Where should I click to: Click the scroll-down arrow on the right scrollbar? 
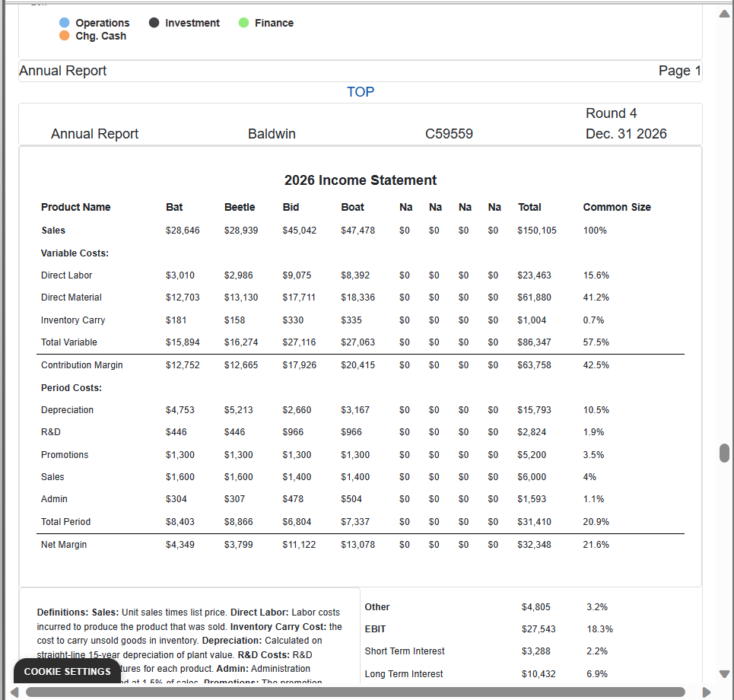pos(723,673)
